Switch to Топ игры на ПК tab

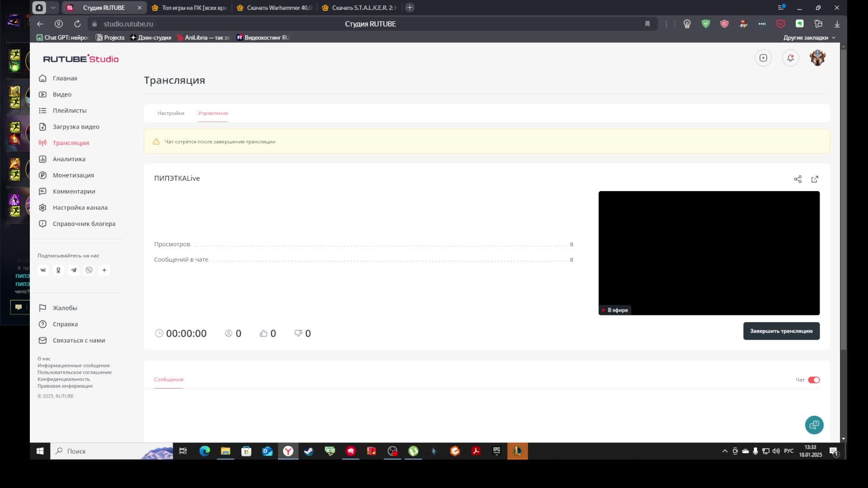[x=190, y=8]
